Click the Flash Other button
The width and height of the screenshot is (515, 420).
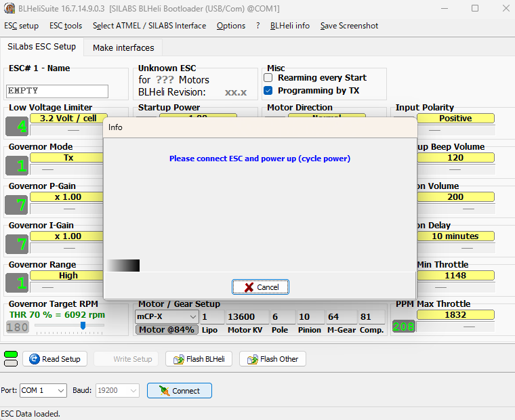273,359
